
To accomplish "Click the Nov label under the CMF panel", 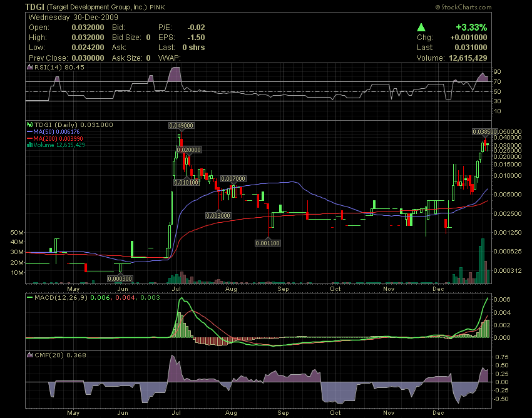I will (389, 412).
